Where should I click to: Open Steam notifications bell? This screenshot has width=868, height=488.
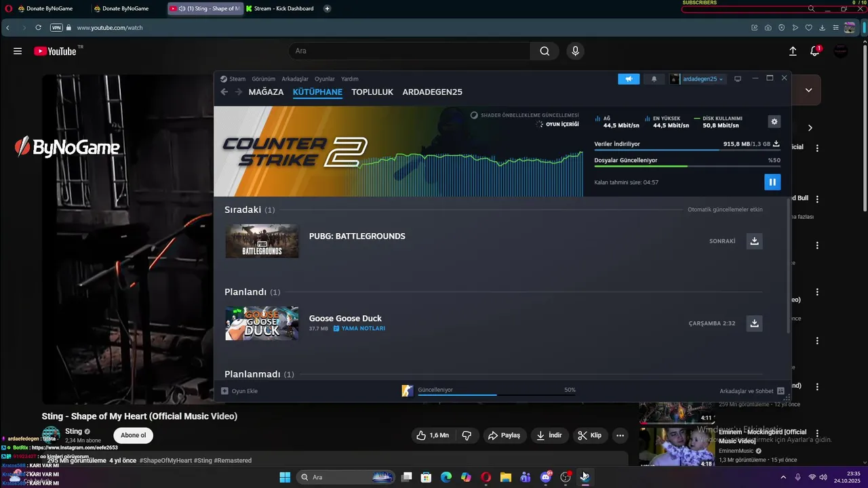[x=654, y=79]
